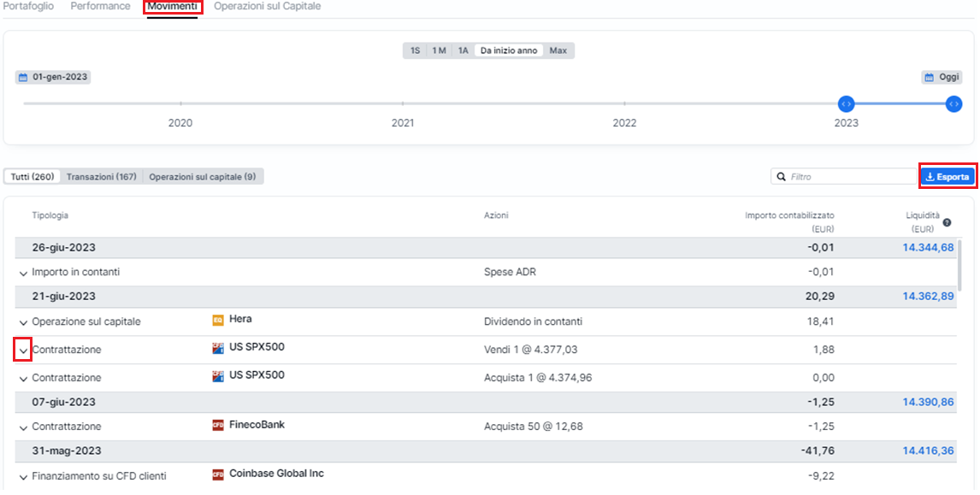Viewport: 980px width, 495px height.
Task: Select the 1S time range option
Action: click(x=415, y=50)
